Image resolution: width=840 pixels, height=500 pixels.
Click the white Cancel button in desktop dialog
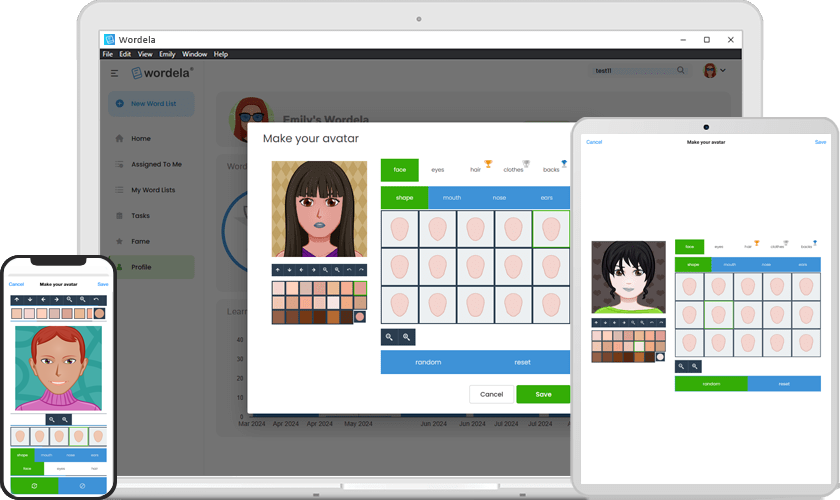point(491,394)
